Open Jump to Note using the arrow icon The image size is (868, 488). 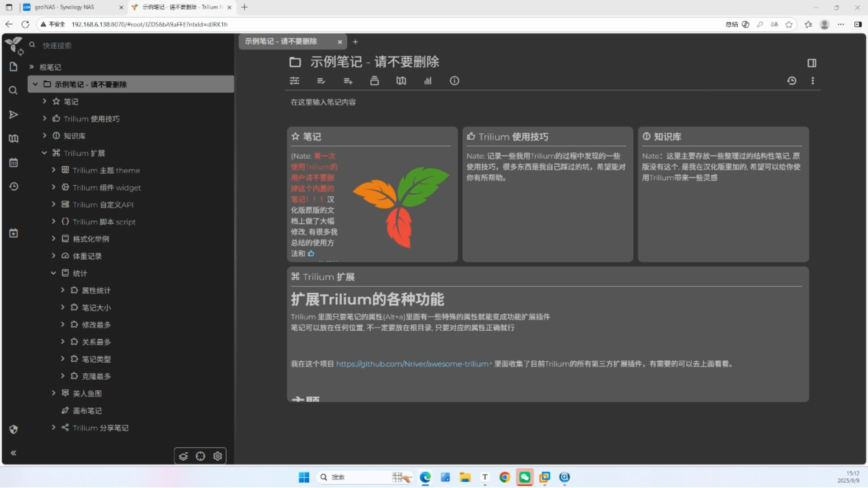tap(13, 115)
